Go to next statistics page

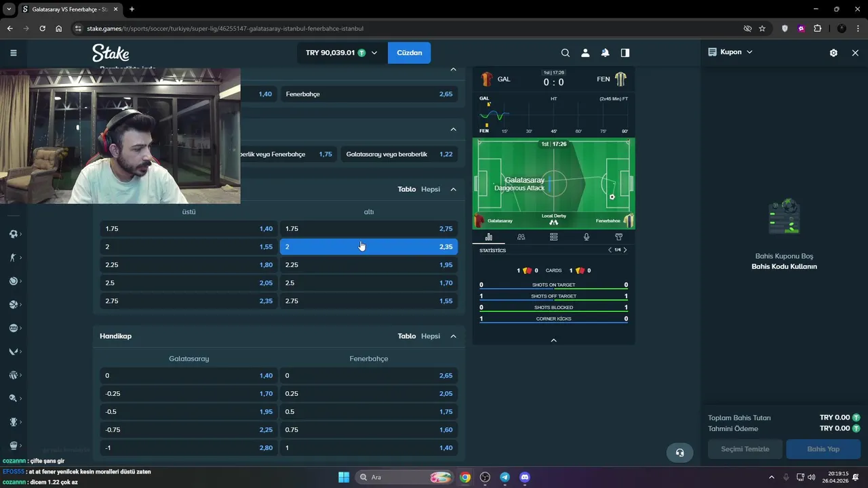pos(625,250)
